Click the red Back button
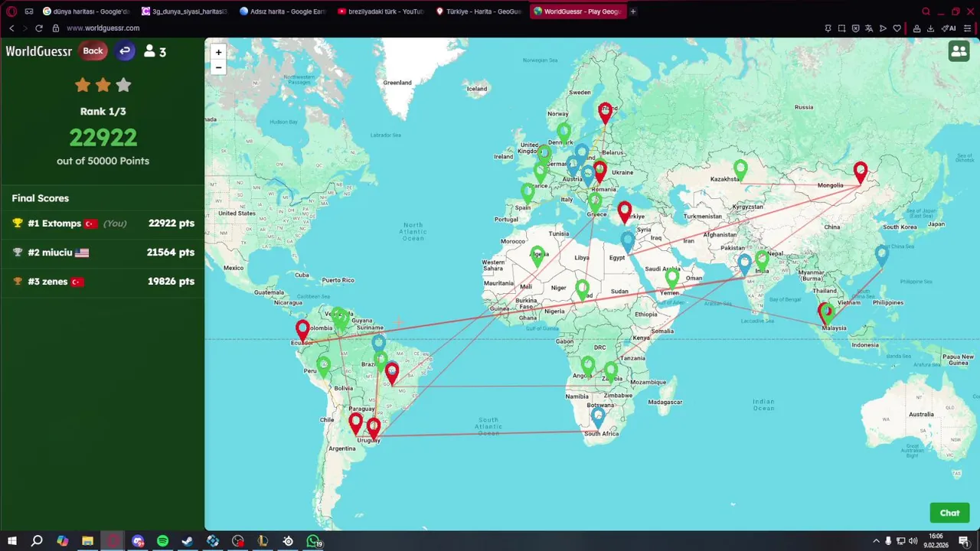 pos(93,51)
